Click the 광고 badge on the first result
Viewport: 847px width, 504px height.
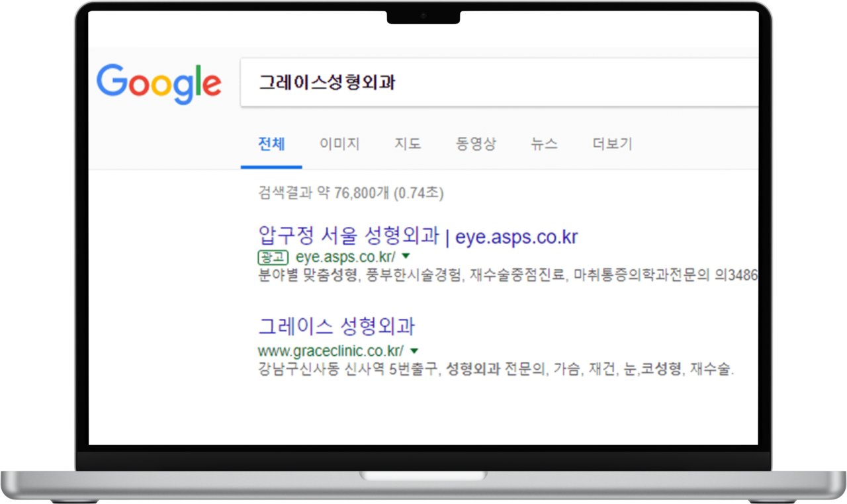274,257
